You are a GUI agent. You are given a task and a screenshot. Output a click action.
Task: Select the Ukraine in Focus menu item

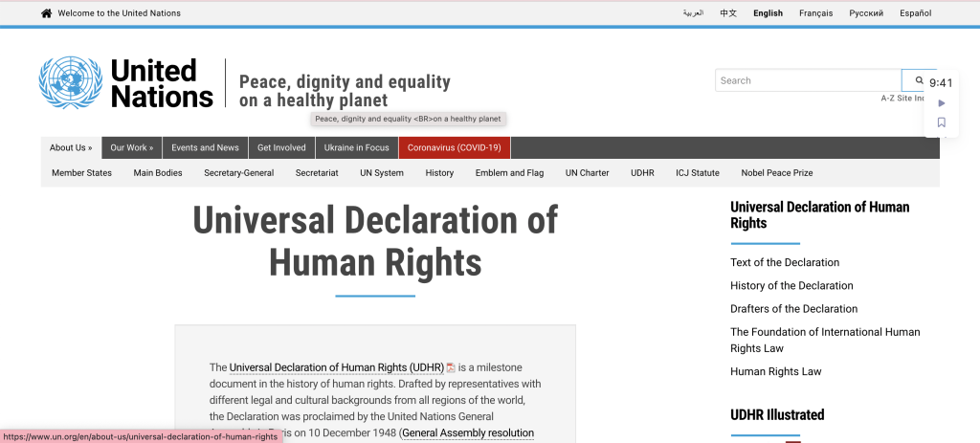click(x=356, y=147)
